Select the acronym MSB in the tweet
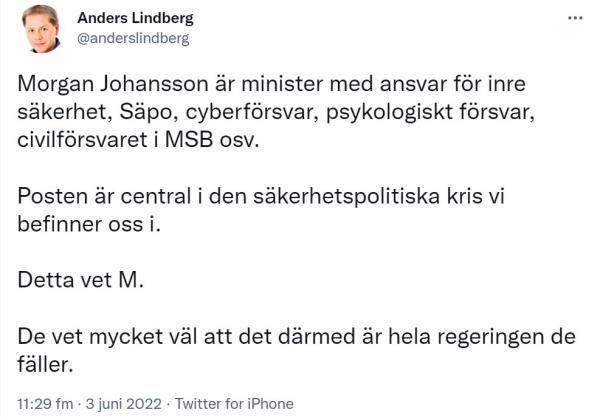 click(189, 140)
